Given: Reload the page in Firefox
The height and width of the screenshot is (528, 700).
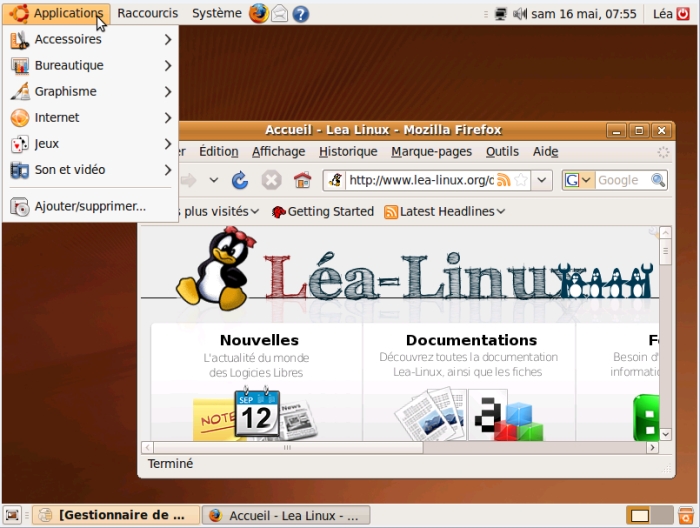Looking at the screenshot, I should click(240, 180).
